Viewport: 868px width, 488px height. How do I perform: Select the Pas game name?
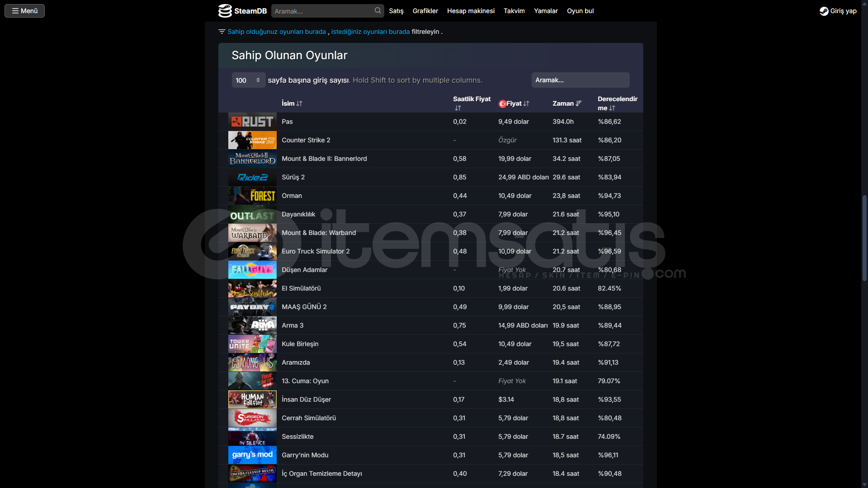click(287, 122)
